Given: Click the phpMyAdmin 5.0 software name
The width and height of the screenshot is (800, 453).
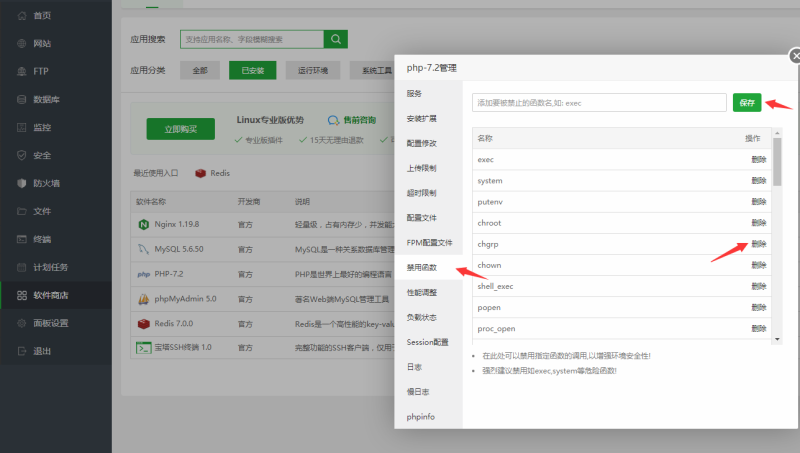Looking at the screenshot, I should pos(186,299).
